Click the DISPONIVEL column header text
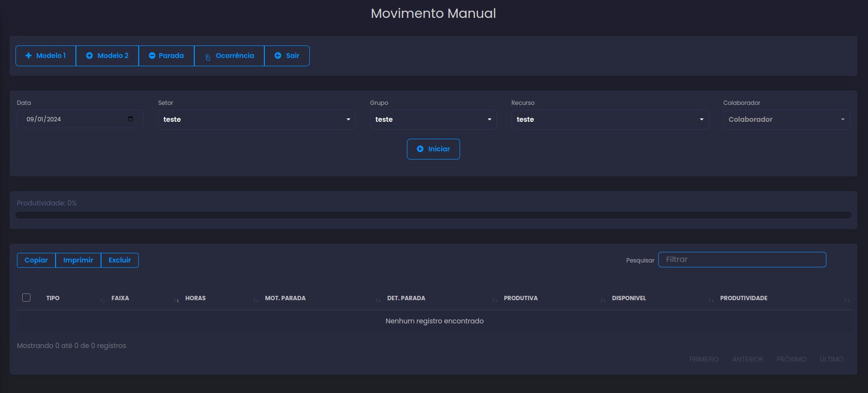 coord(629,298)
